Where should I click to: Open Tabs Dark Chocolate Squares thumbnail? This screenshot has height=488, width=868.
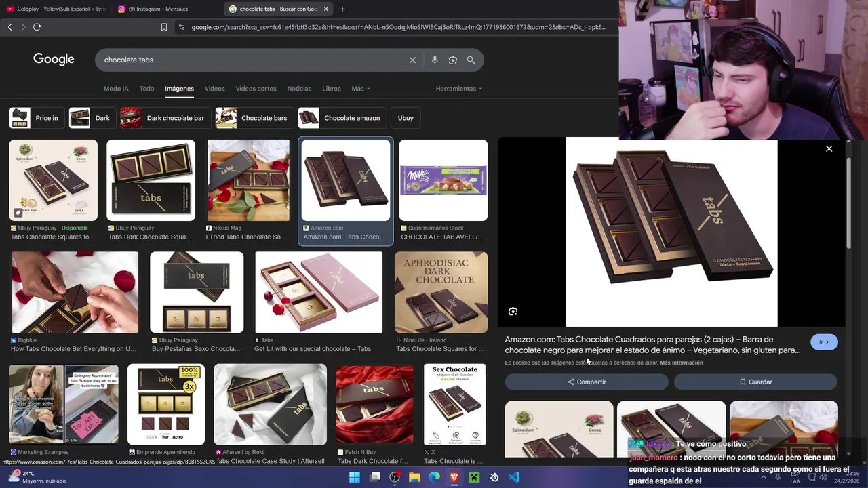151,180
